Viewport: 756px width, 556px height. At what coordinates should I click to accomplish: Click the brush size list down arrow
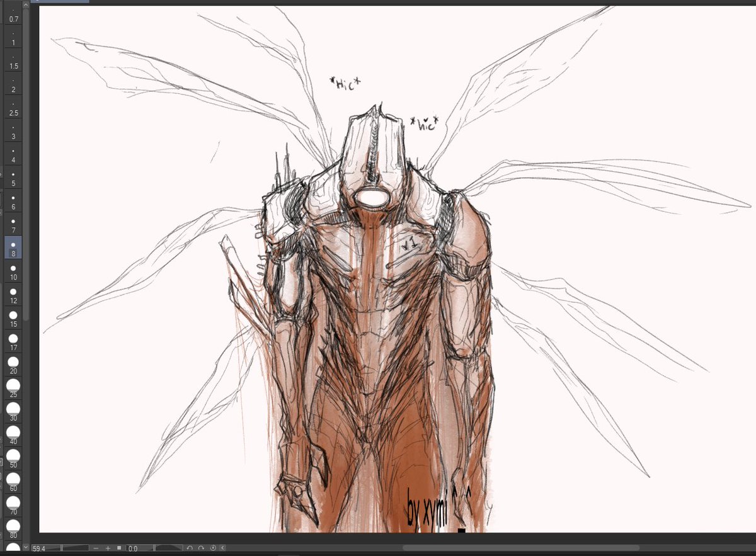click(26, 548)
